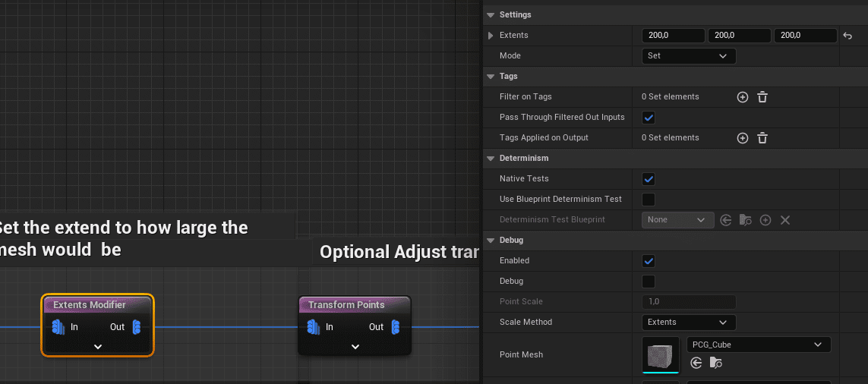Open the PCG_Cube Point Mesh dropdown
This screenshot has width=868, height=384.
[x=759, y=345]
